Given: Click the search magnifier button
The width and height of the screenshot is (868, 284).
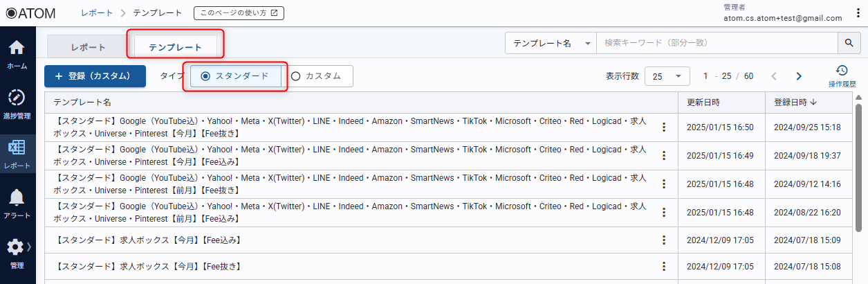Looking at the screenshot, I should click(849, 43).
